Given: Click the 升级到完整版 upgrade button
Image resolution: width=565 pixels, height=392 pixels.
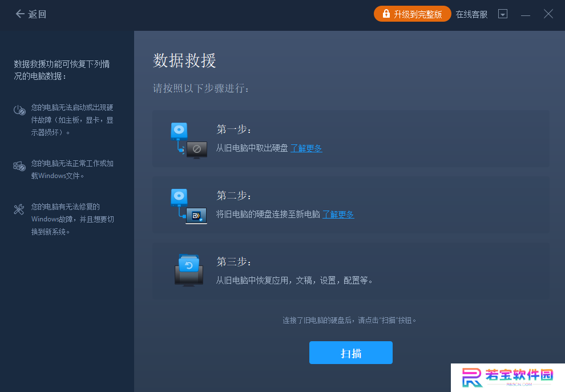Looking at the screenshot, I should (412, 14).
